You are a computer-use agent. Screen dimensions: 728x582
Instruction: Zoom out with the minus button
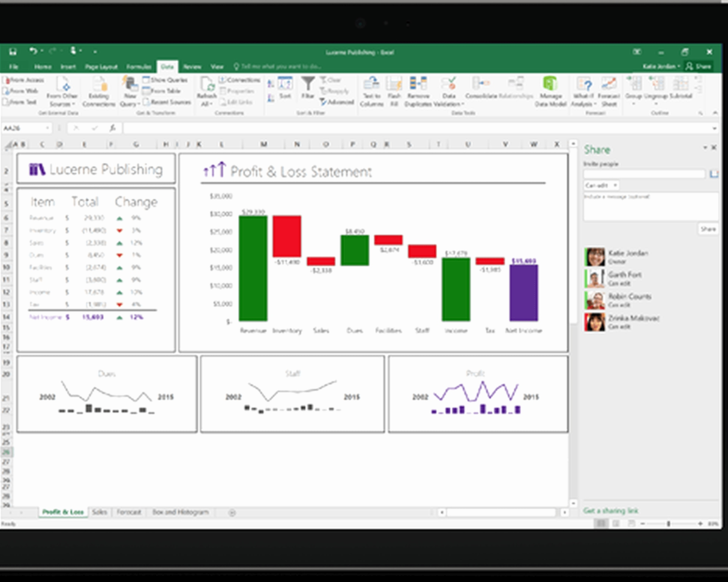pos(642,524)
